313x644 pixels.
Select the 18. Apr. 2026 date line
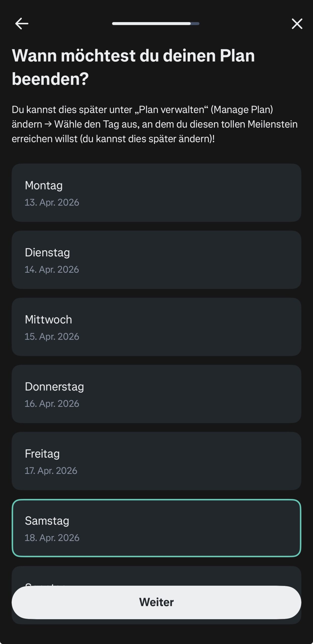click(x=52, y=538)
